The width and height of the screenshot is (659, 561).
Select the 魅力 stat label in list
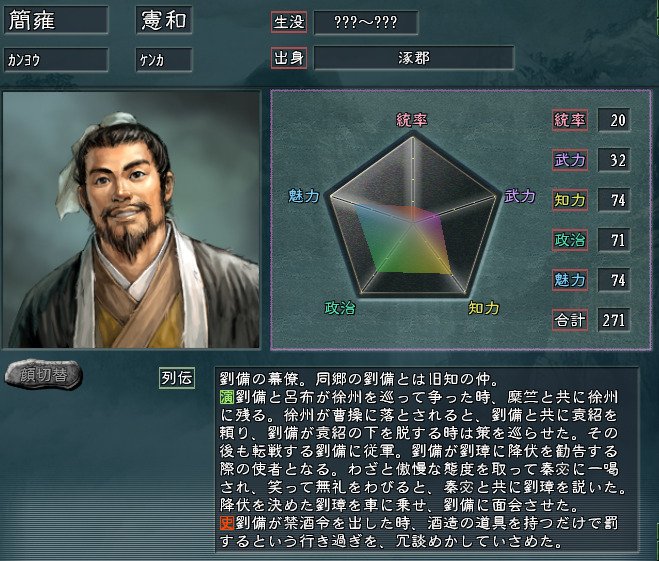[570, 280]
